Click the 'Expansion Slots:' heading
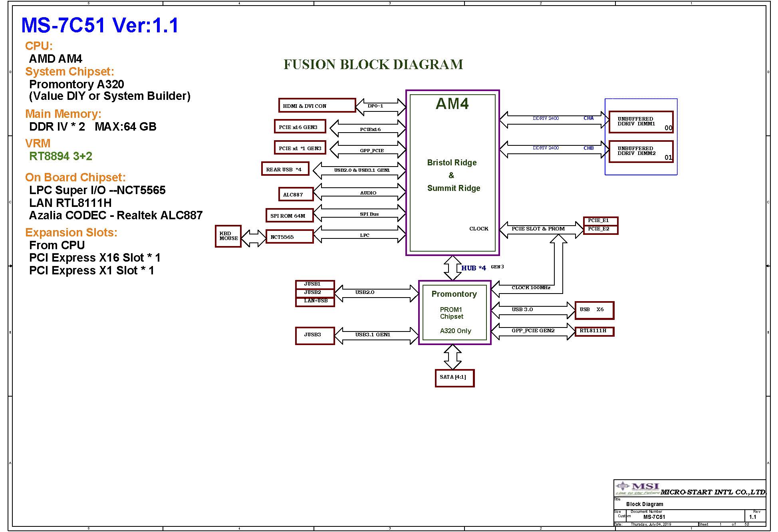The width and height of the screenshot is (778, 532). [x=71, y=232]
